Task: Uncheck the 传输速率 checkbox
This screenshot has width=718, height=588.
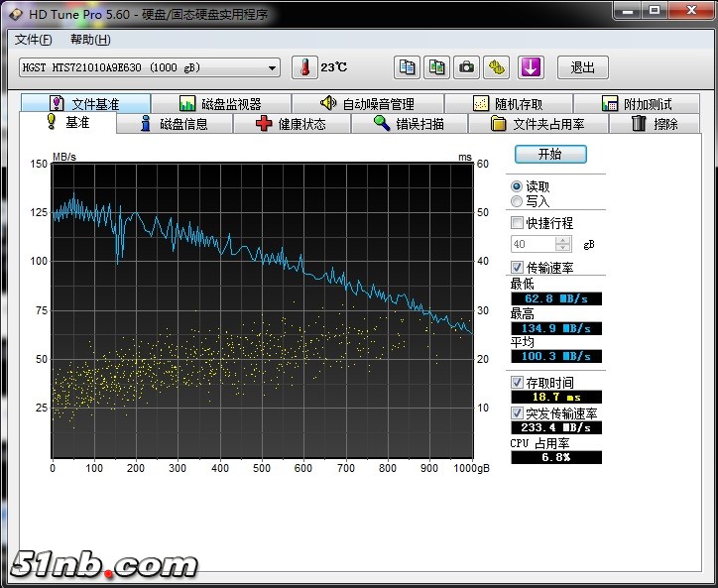Action: [x=517, y=268]
